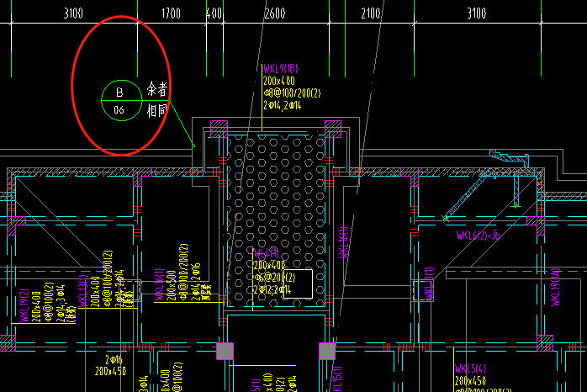Select the 2600 dimension text
Image resolution: width=587 pixels, height=392 pixels.
pyautogui.click(x=275, y=13)
